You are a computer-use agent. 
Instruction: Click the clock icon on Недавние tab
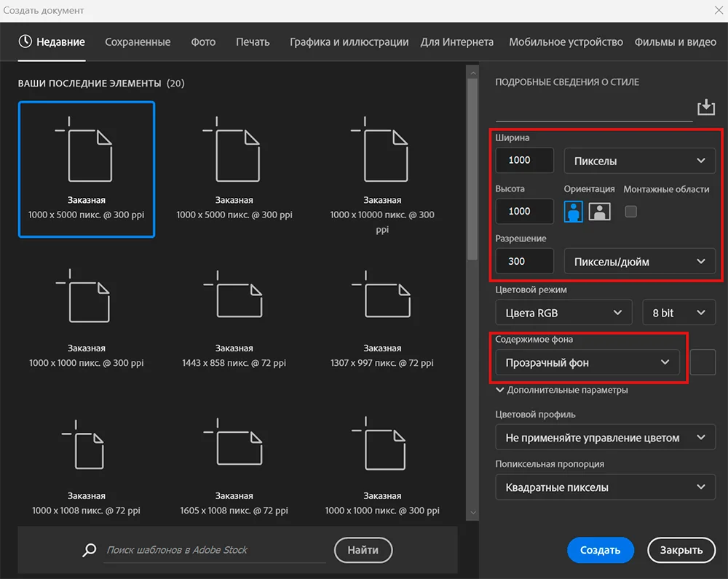25,41
